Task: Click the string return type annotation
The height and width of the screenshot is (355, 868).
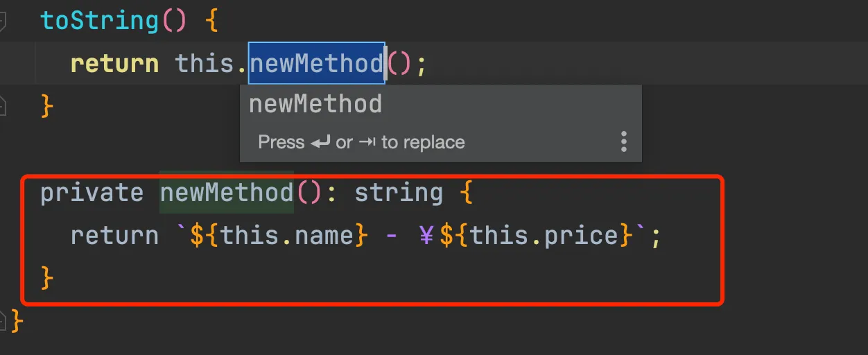Action: point(399,192)
